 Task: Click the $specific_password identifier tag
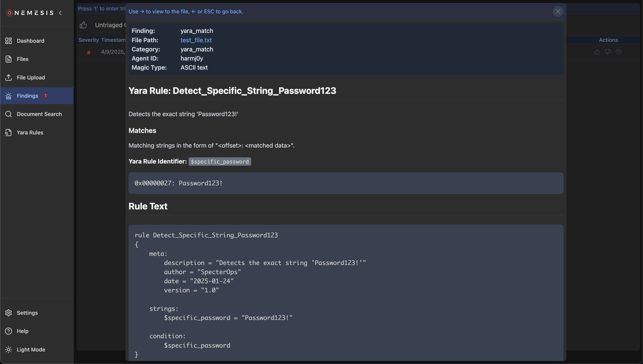click(x=219, y=161)
